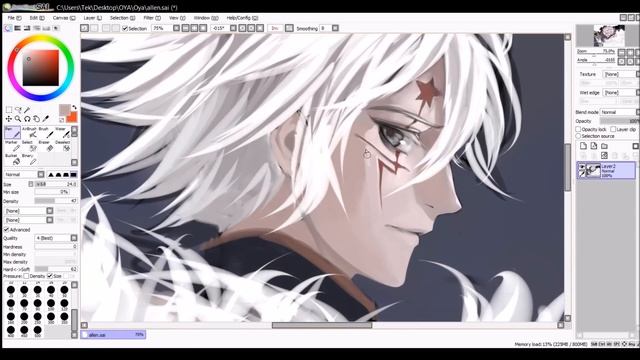Pick a color in the saturation square

(41, 68)
